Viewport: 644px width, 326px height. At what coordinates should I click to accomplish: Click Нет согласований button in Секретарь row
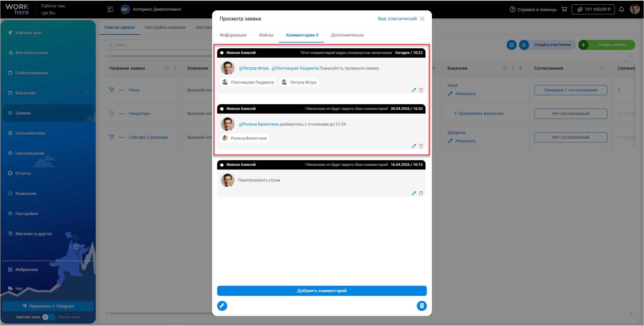pos(571,114)
